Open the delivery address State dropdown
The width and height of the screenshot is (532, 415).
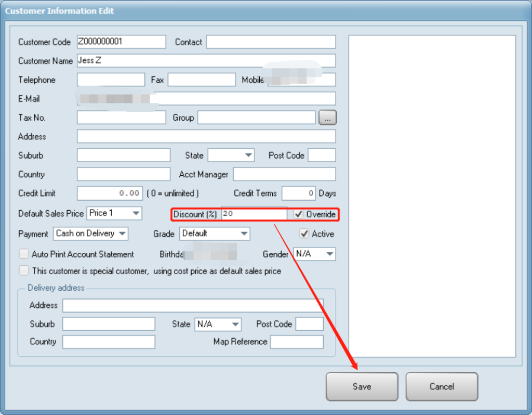coord(218,324)
